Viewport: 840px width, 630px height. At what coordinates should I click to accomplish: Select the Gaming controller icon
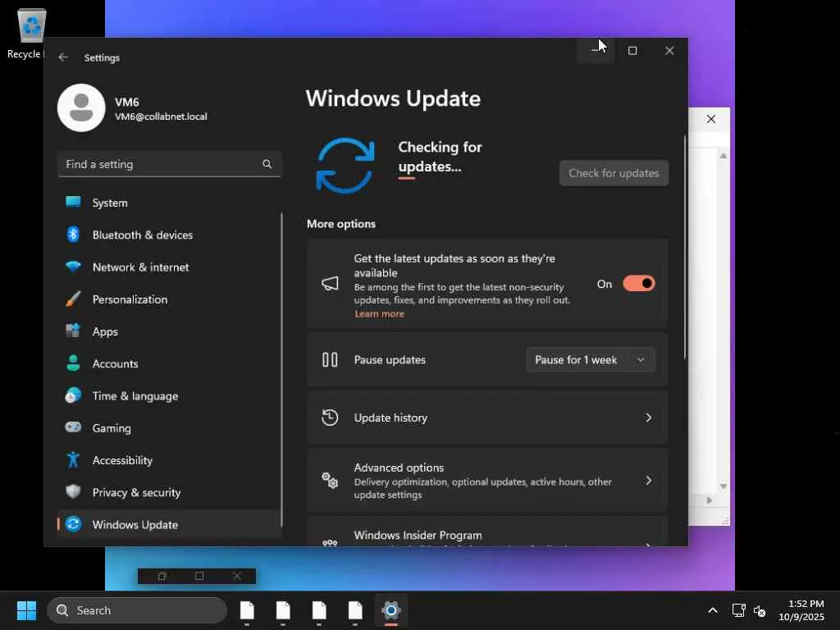click(x=73, y=427)
